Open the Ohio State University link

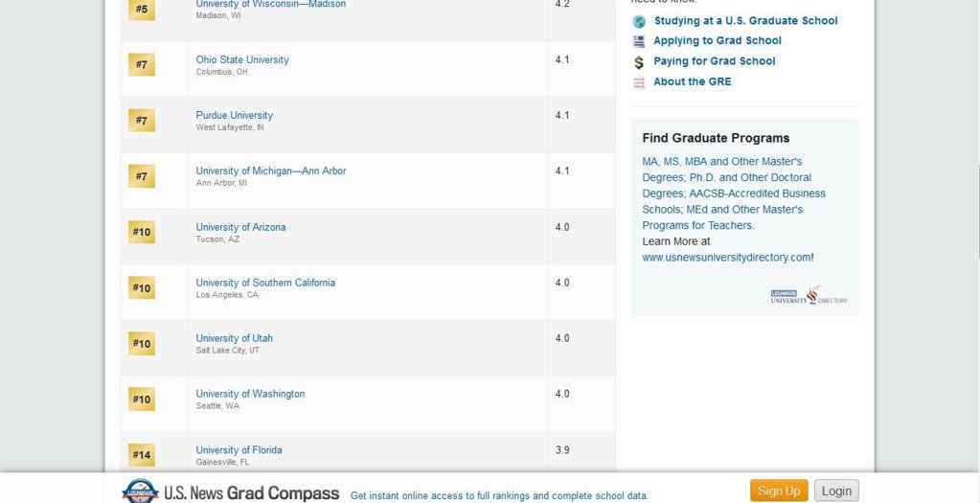click(x=242, y=60)
